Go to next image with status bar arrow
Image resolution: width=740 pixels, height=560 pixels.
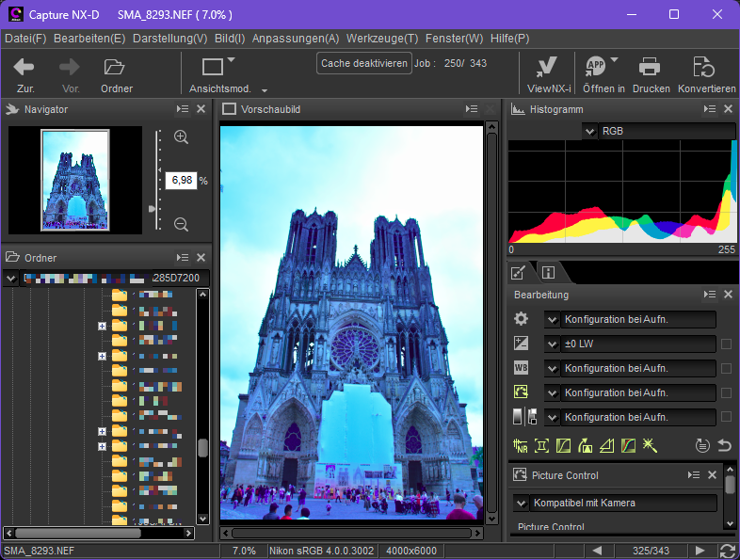click(700, 551)
